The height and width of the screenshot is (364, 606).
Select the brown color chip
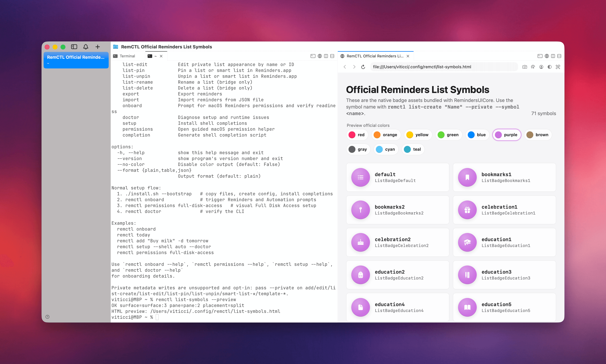point(538,135)
